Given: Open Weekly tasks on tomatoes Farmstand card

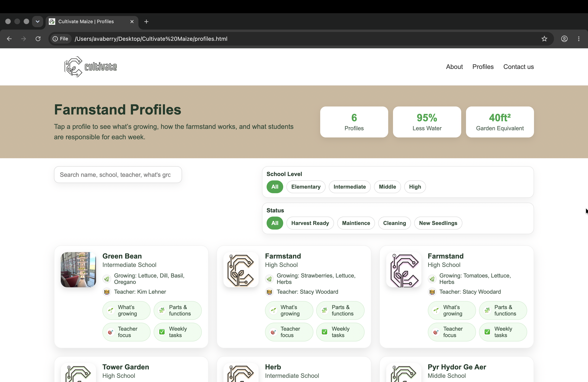Looking at the screenshot, I should 503,332.
